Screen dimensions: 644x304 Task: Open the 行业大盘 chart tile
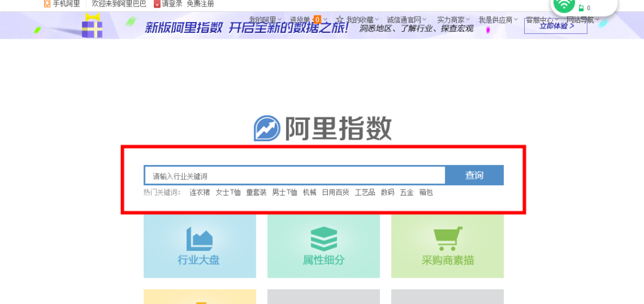(200, 246)
